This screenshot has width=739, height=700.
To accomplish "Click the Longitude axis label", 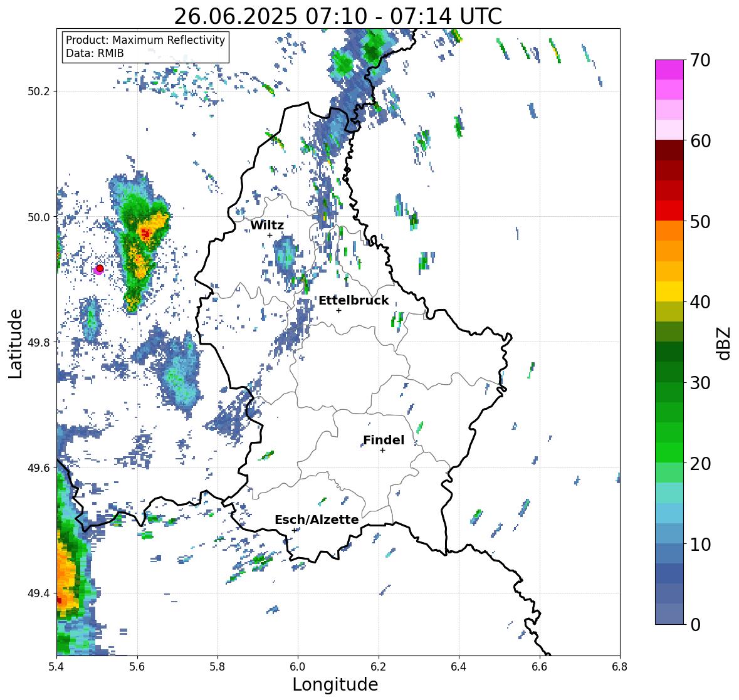I will click(x=335, y=684).
